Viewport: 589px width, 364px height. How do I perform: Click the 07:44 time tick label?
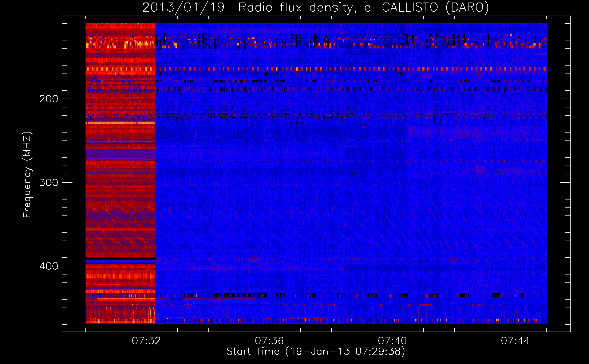tap(515, 341)
